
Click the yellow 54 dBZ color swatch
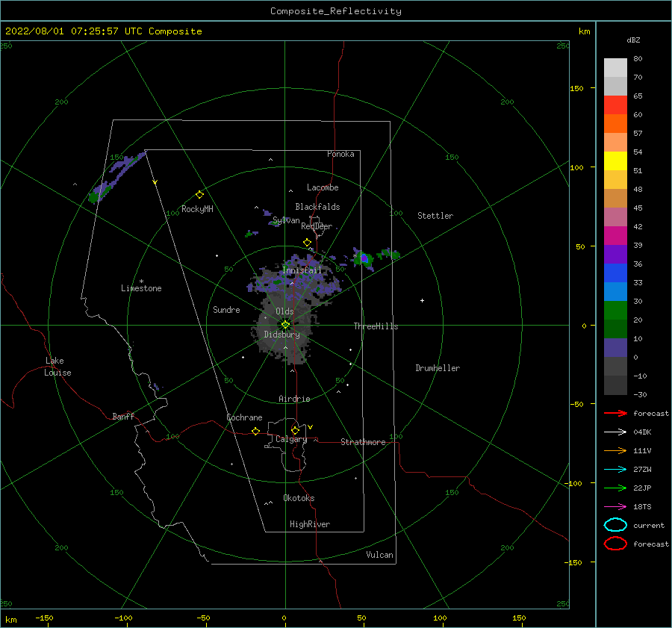click(615, 161)
